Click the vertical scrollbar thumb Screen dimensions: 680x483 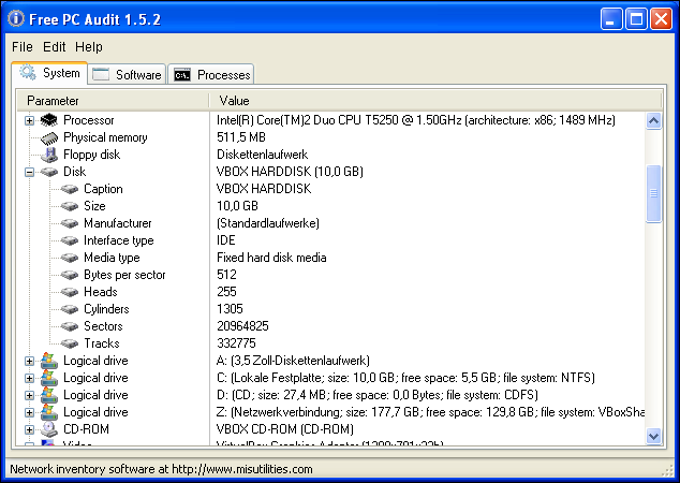pos(654,194)
